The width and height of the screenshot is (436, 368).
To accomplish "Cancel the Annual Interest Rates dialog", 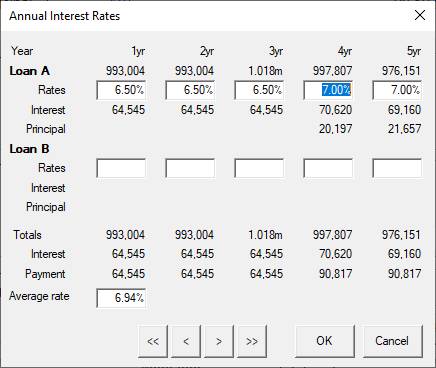I will coord(392,341).
